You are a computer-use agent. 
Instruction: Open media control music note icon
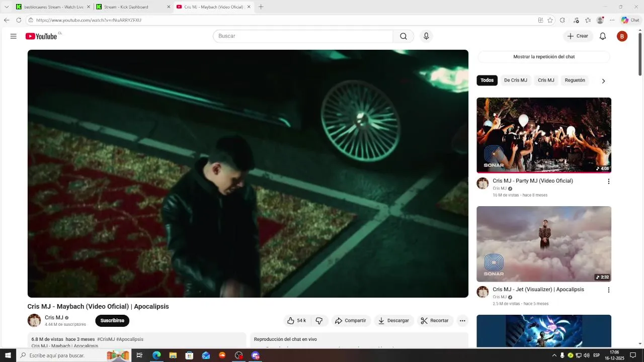[576, 20]
